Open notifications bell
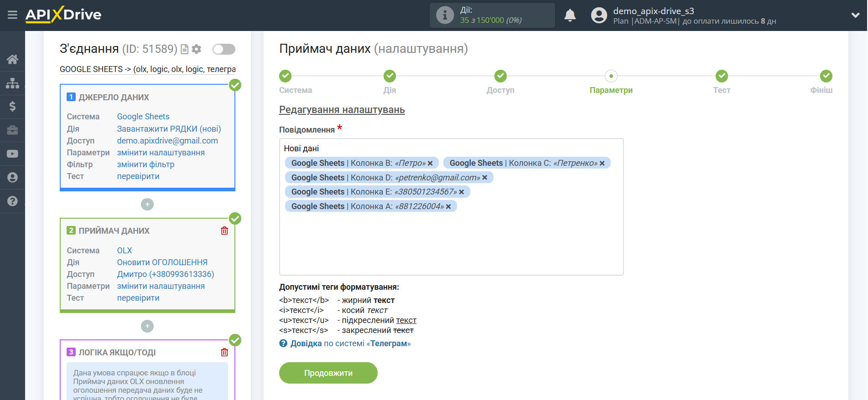Screen dimensions: 868x400 (570, 15)
